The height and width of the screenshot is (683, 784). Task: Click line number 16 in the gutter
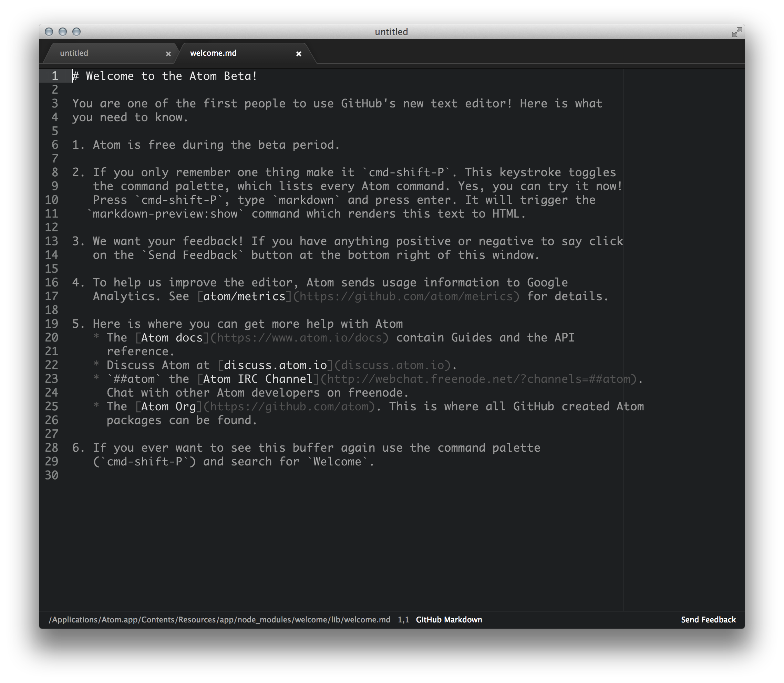click(x=51, y=282)
